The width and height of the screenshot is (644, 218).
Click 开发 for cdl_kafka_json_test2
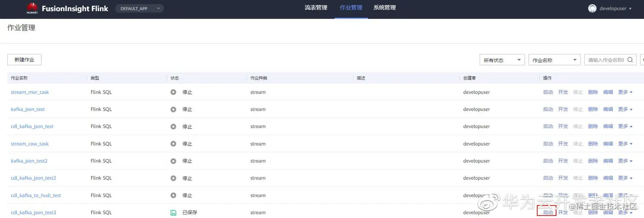click(x=563, y=178)
